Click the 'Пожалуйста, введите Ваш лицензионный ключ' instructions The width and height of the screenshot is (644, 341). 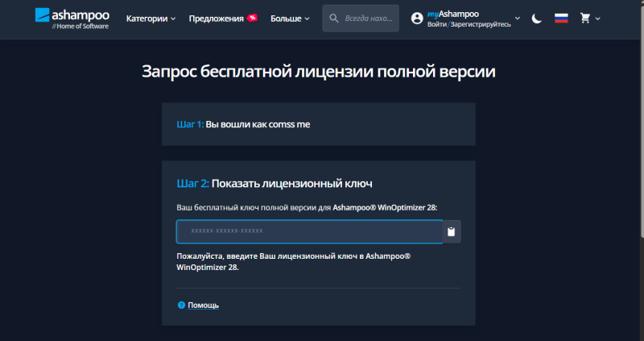[x=293, y=262]
